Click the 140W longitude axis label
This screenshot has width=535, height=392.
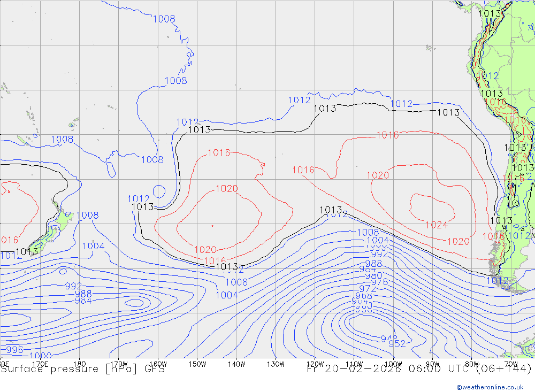[x=236, y=364]
